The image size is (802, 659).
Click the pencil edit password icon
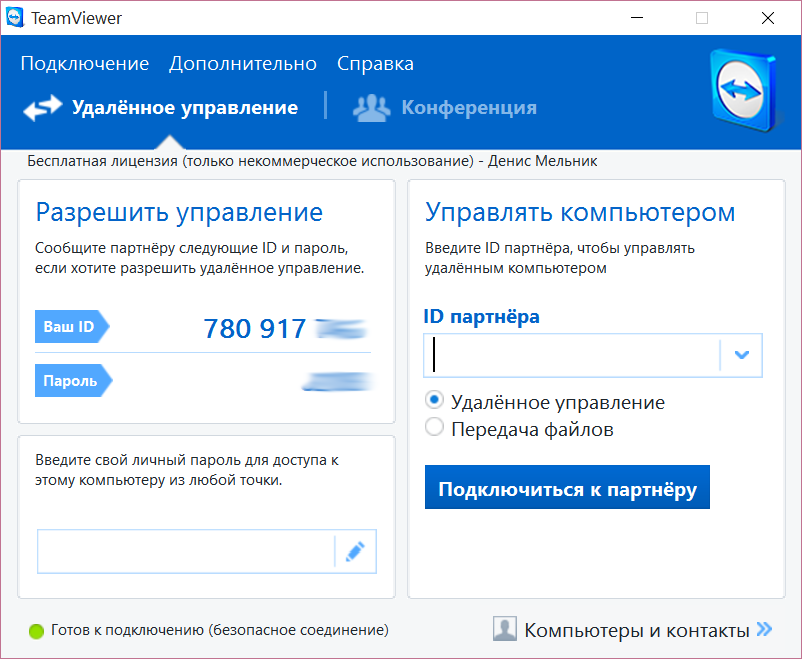[x=355, y=552]
